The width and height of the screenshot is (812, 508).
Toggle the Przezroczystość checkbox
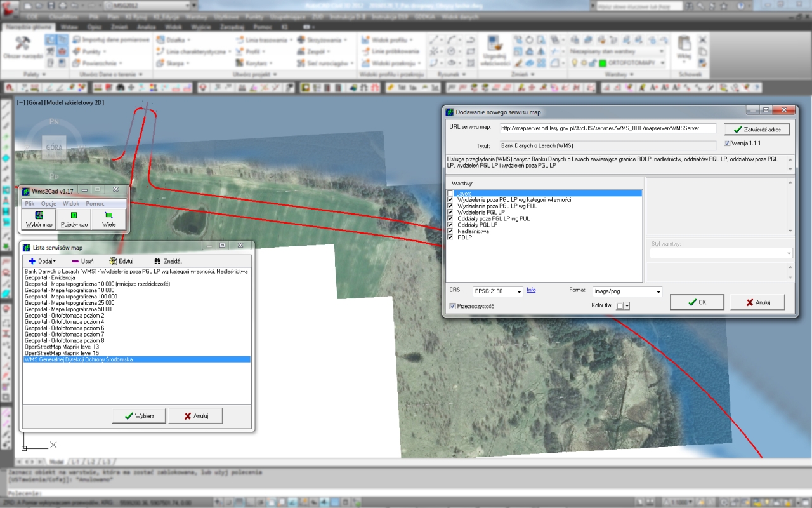tap(452, 306)
